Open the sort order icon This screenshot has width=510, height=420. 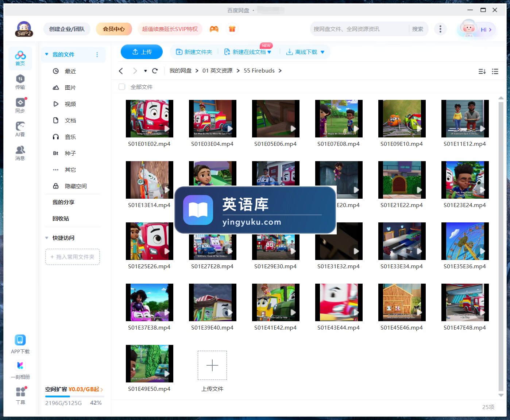click(482, 71)
